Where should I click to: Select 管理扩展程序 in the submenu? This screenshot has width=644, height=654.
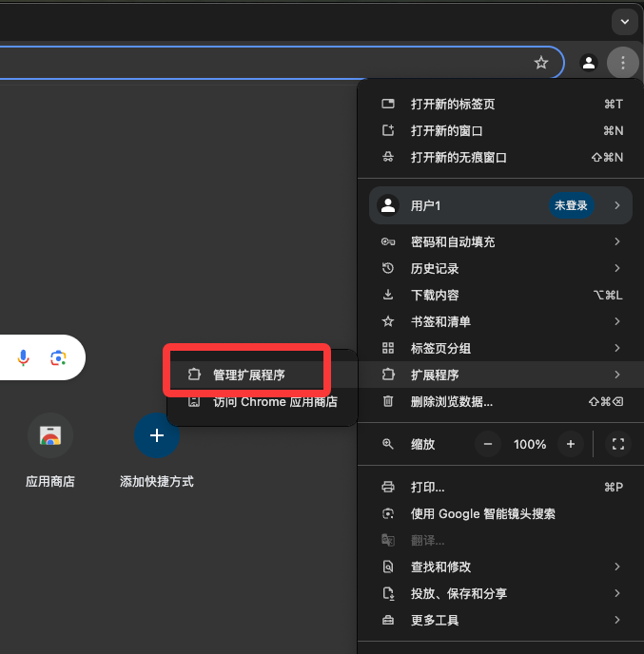pos(263,375)
